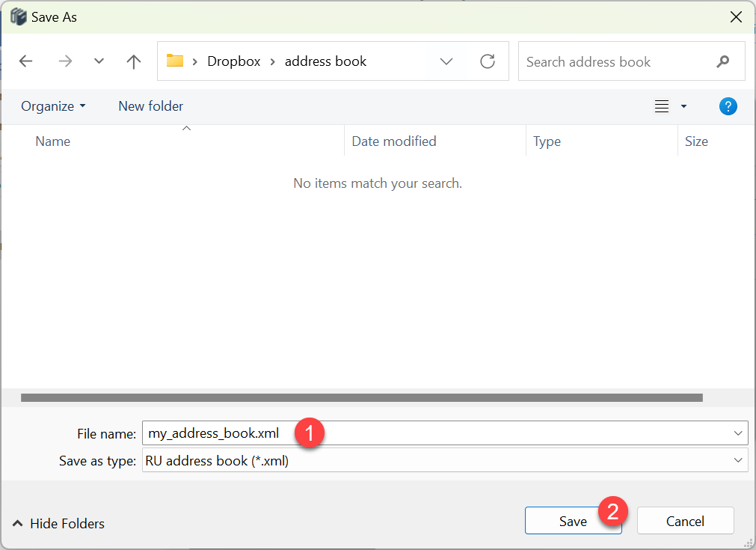Click the magnifying glass search icon
756x550 pixels.
pyautogui.click(x=722, y=61)
